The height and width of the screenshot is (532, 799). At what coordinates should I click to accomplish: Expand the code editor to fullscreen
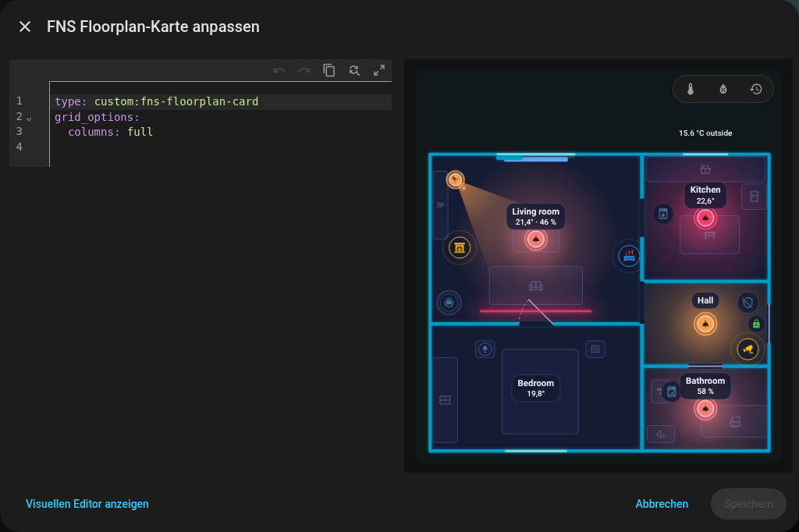coord(379,70)
